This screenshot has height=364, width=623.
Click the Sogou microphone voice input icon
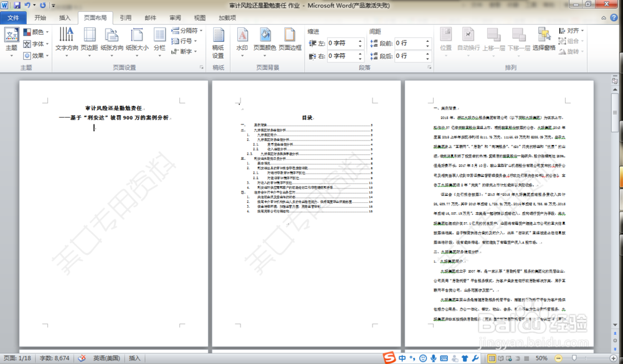pyautogui.click(x=434, y=358)
